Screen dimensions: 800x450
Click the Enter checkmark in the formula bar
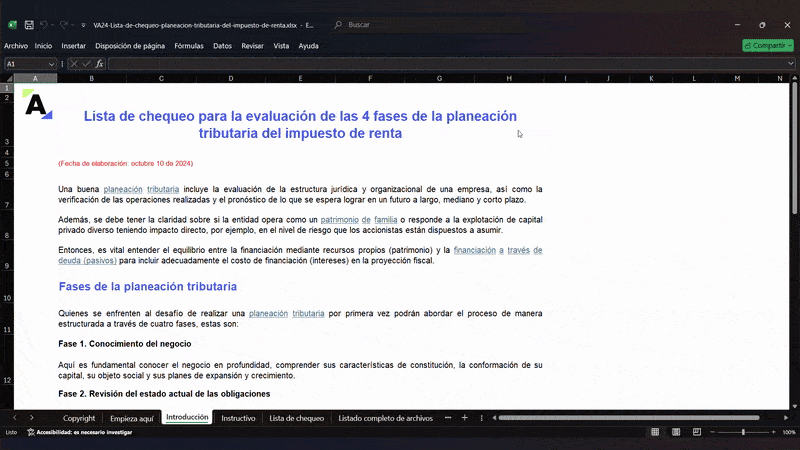click(x=86, y=64)
